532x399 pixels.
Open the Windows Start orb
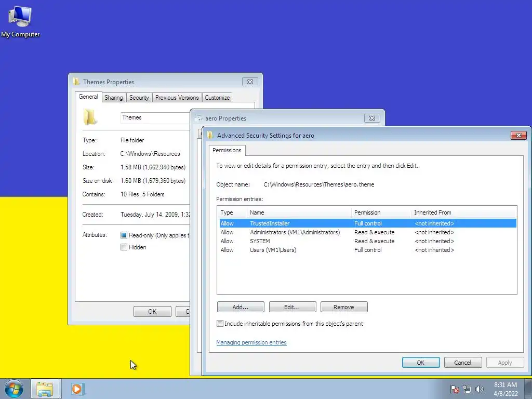tap(14, 389)
